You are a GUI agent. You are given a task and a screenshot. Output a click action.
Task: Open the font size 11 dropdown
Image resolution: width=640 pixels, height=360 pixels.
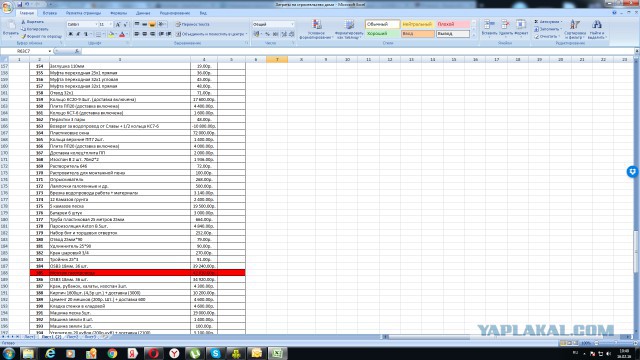[111, 24]
